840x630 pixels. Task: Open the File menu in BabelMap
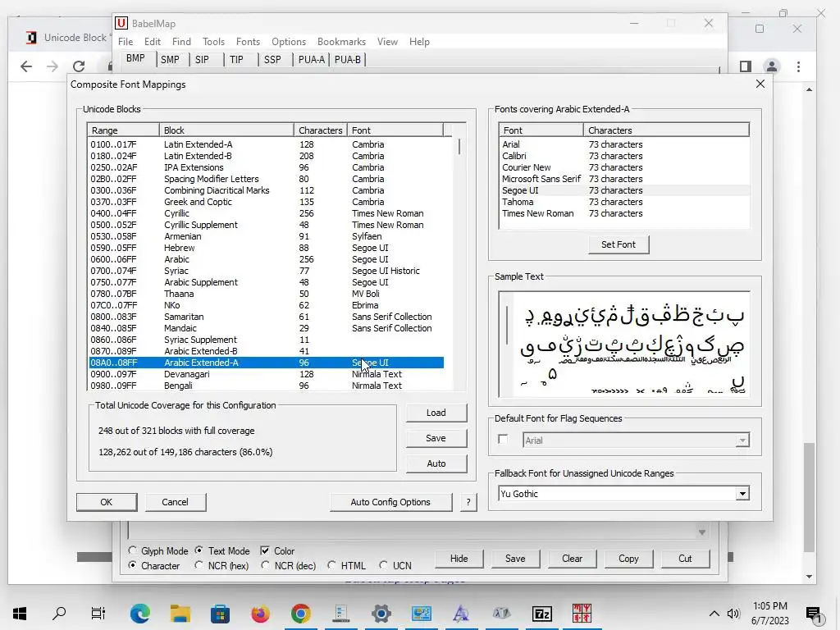(x=126, y=42)
